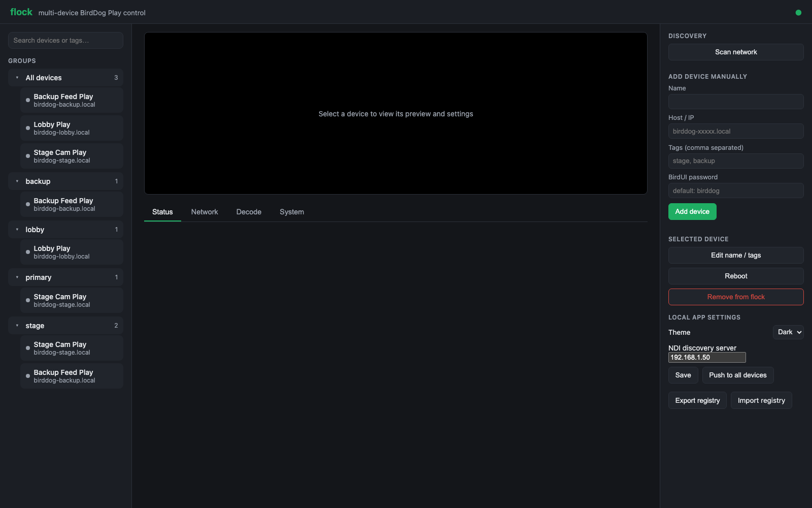Viewport: 812px width, 508px height.
Task: Switch to the Status tab
Action: [x=162, y=212]
